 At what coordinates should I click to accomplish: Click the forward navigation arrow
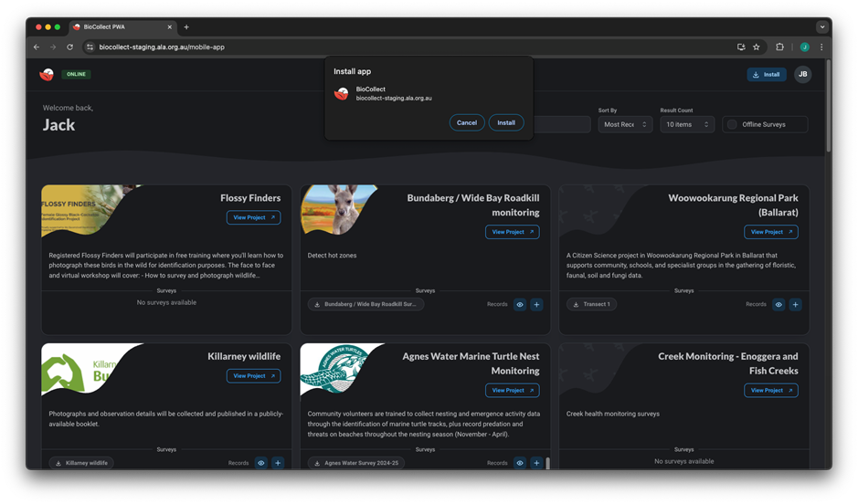pyautogui.click(x=53, y=47)
